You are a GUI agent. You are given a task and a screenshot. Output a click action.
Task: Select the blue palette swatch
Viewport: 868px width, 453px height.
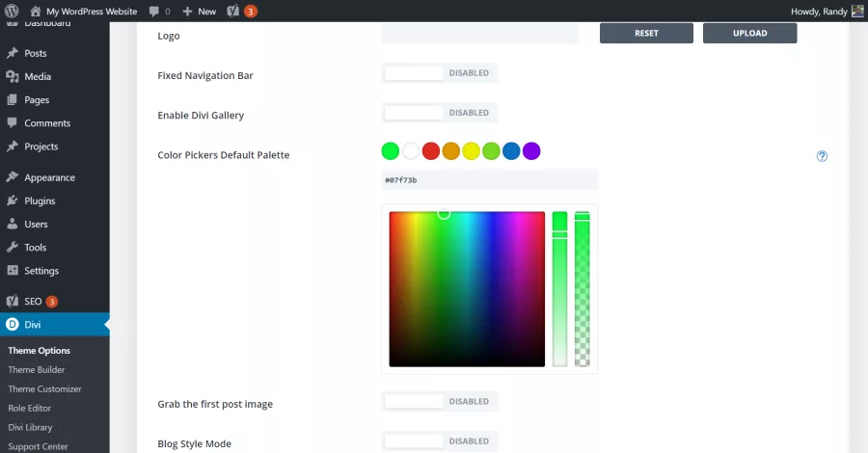pos(511,151)
